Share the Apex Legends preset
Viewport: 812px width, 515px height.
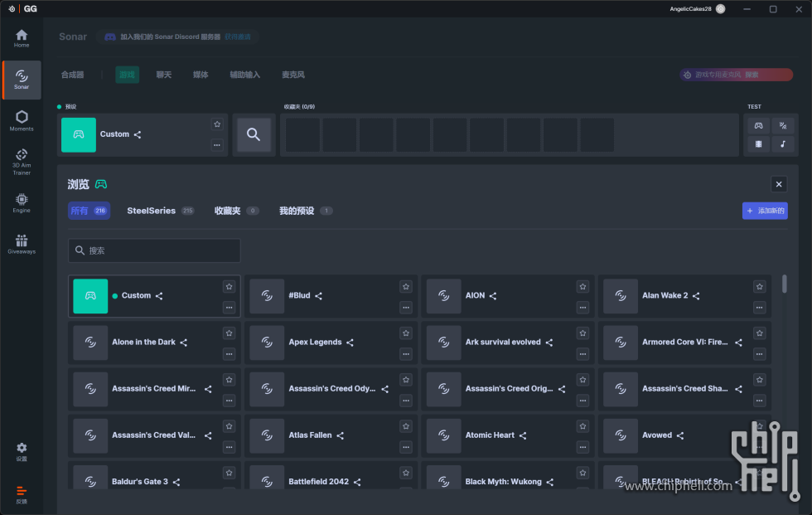350,343
